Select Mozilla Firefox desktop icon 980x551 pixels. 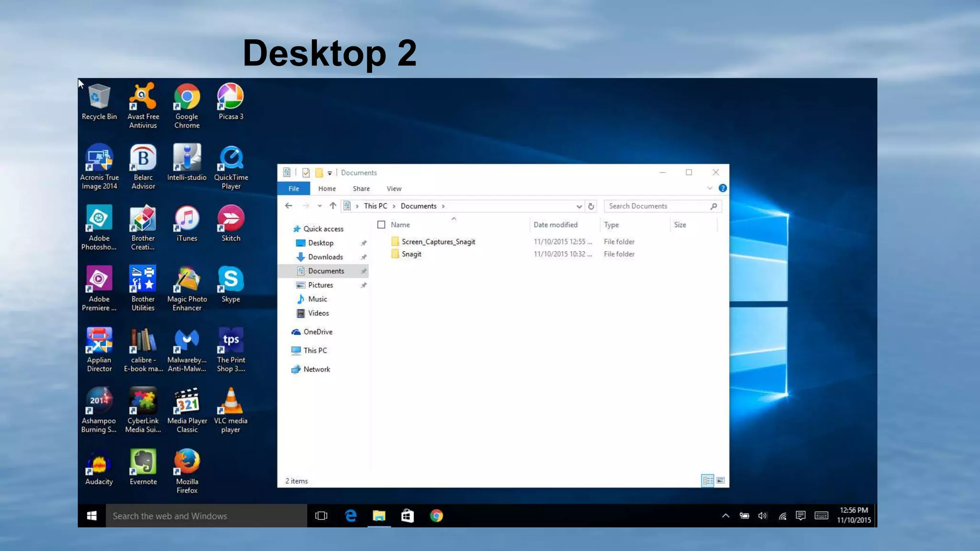(187, 471)
